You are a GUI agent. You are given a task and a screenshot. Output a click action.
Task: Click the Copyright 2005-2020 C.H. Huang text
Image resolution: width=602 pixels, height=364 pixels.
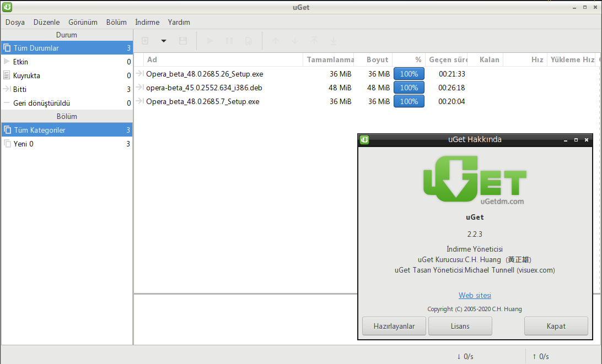[475, 309]
